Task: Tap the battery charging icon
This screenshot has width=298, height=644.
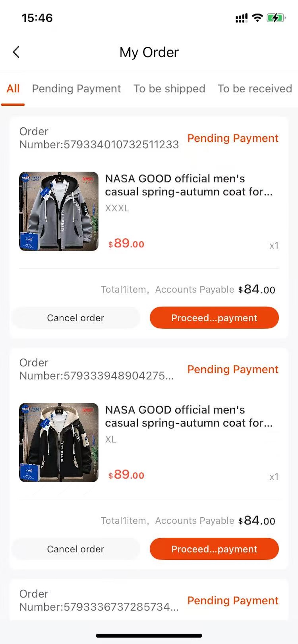Action: coord(276,18)
